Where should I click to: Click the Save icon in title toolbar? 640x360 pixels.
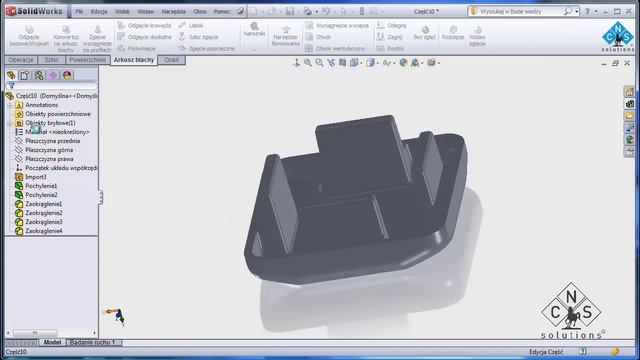coord(290,11)
